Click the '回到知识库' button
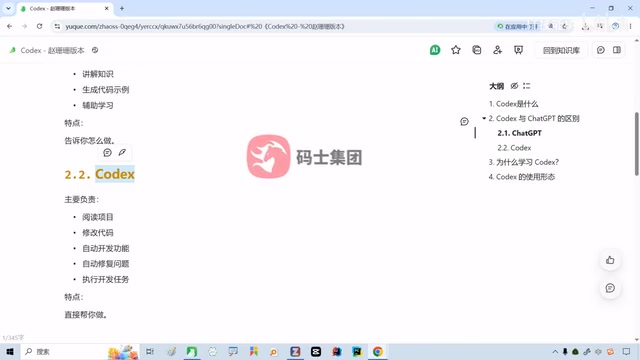The width and height of the screenshot is (640, 360). point(561,50)
